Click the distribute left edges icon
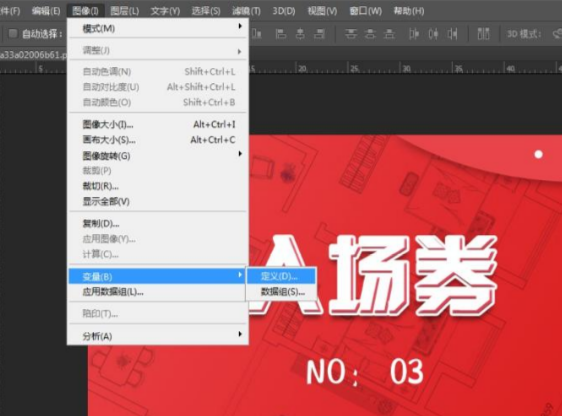The width and height of the screenshot is (562, 416). tap(414, 34)
